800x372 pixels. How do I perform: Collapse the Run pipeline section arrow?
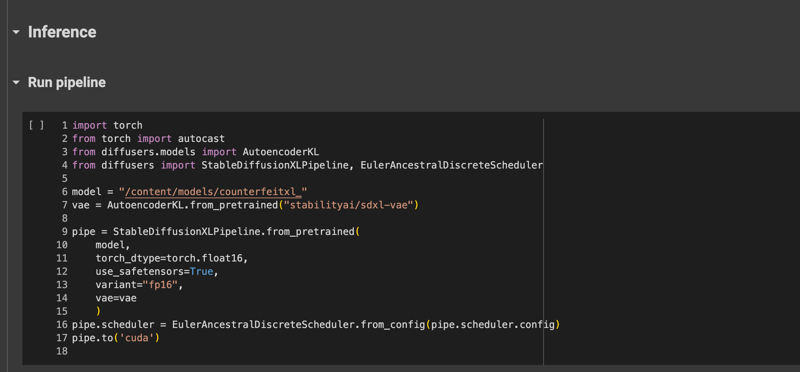(x=16, y=83)
